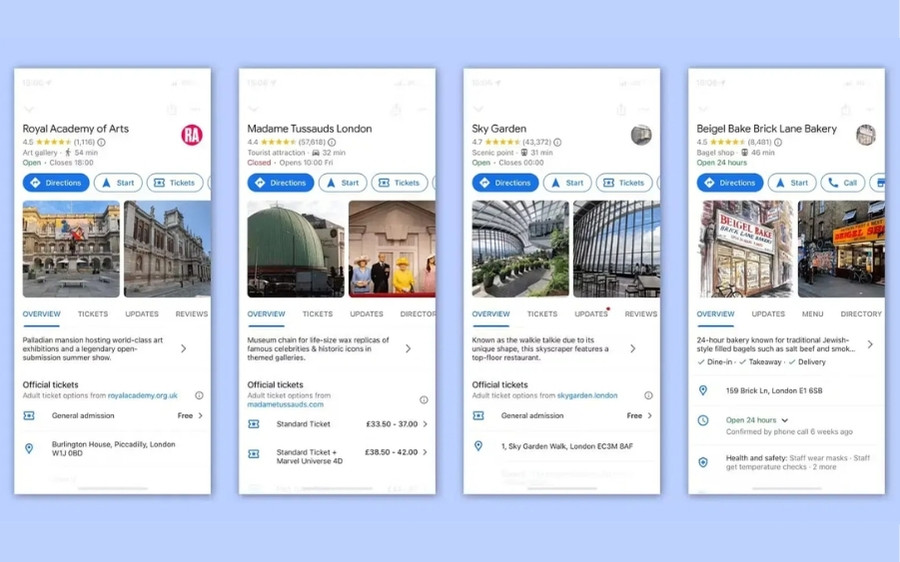Tap location pin beside 159 Brick Ln
900x562 pixels.
tap(703, 390)
